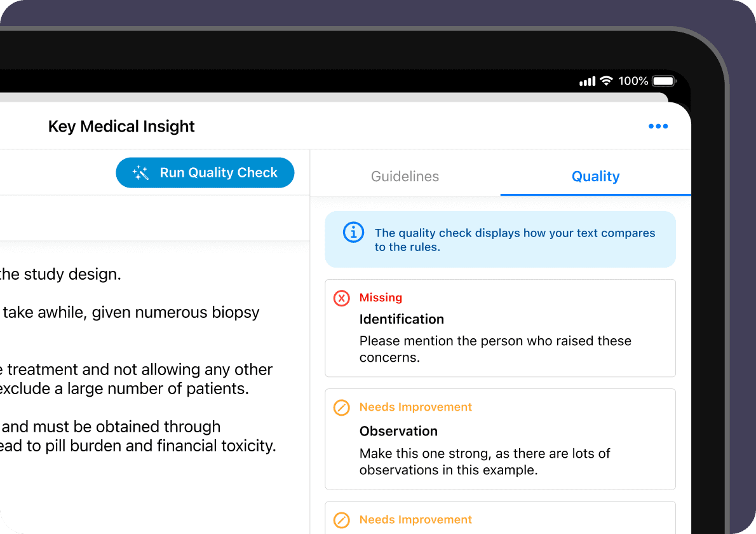Click the quality check info banner text
The height and width of the screenshot is (534, 756).
click(515, 240)
